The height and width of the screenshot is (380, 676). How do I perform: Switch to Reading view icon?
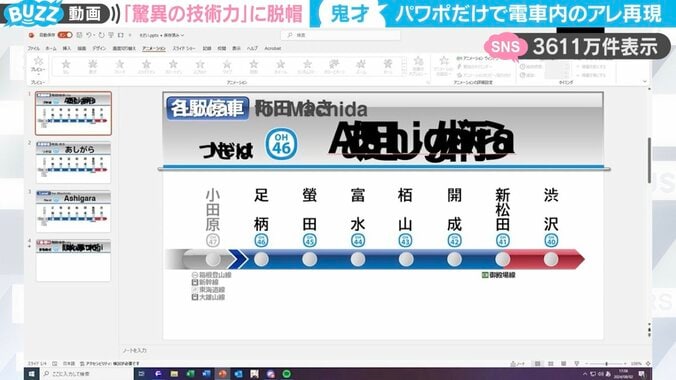(563, 364)
